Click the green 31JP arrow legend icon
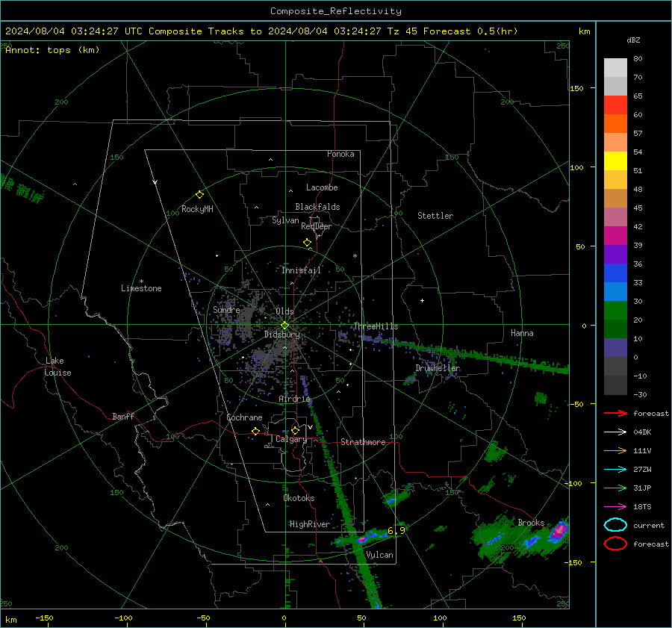This screenshot has width=672, height=628. click(x=615, y=488)
